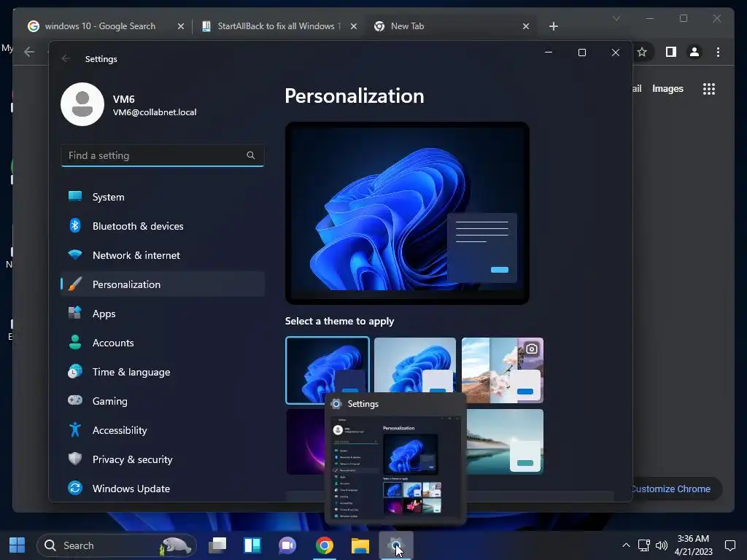Open the Time & language clock icon
Image resolution: width=747 pixels, height=560 pixels.
point(75,371)
